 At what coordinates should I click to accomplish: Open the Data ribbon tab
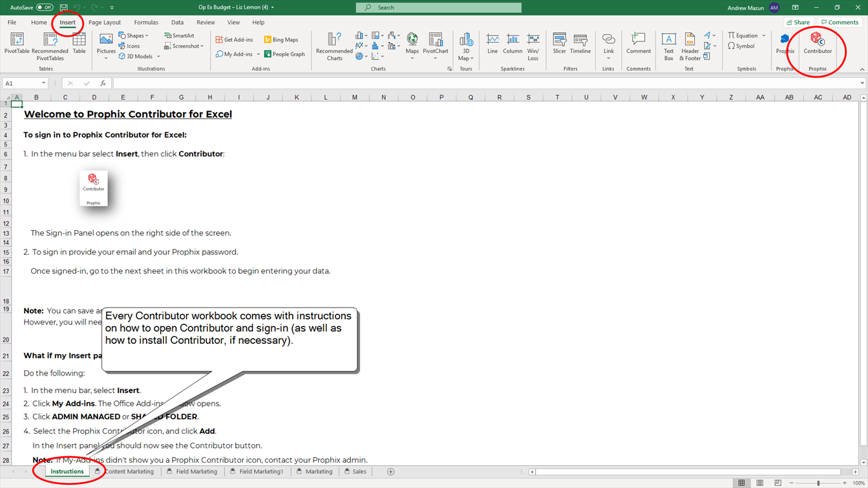coord(177,22)
